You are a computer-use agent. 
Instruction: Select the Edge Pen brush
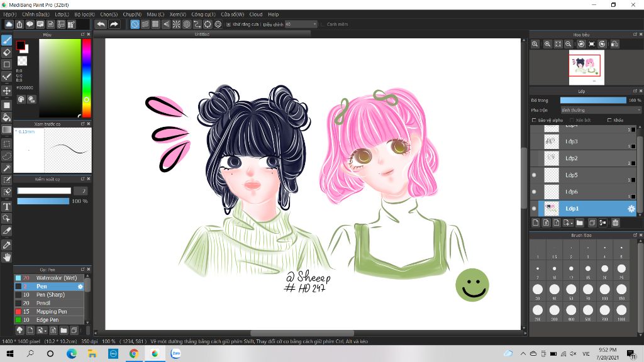coord(49,320)
